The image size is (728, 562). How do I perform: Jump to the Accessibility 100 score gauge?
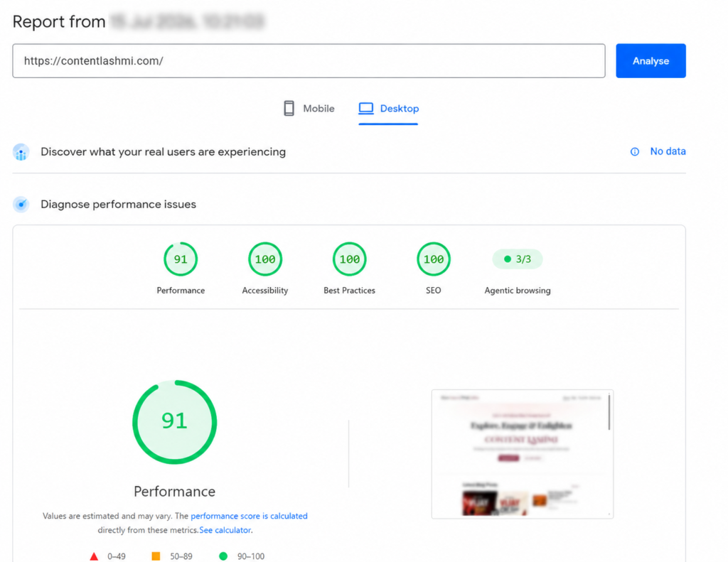point(265,259)
